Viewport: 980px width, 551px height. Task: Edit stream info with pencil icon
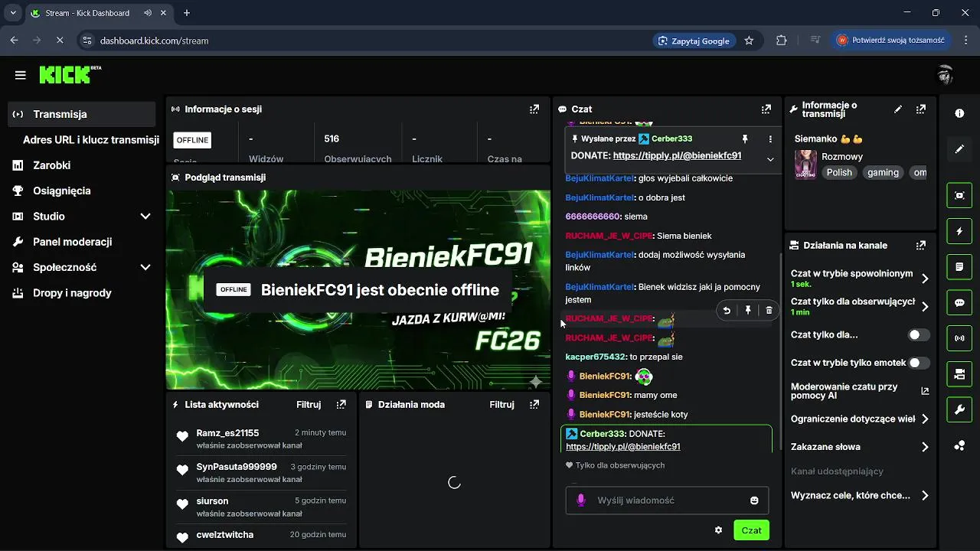(x=898, y=109)
